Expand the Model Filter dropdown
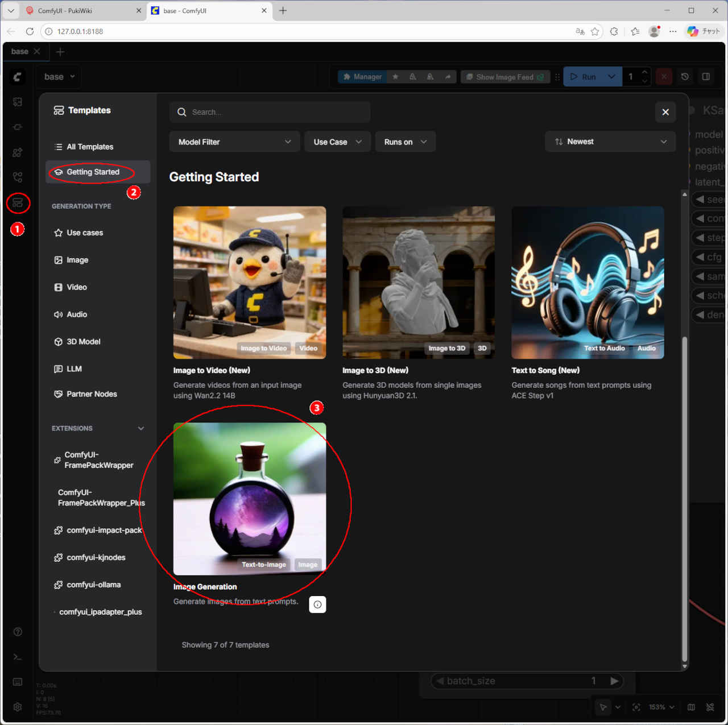Viewport: 728px width, 725px height. coord(234,142)
